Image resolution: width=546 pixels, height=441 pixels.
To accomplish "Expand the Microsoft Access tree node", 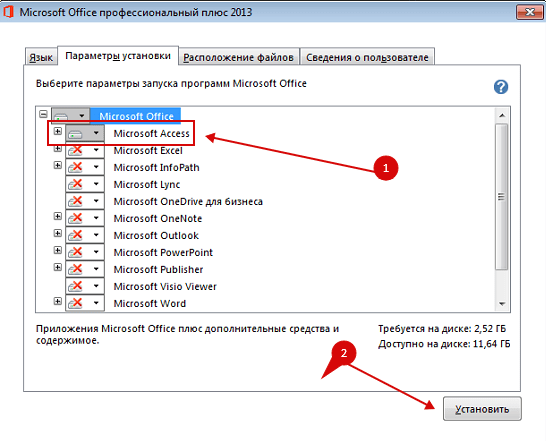I will [57, 131].
